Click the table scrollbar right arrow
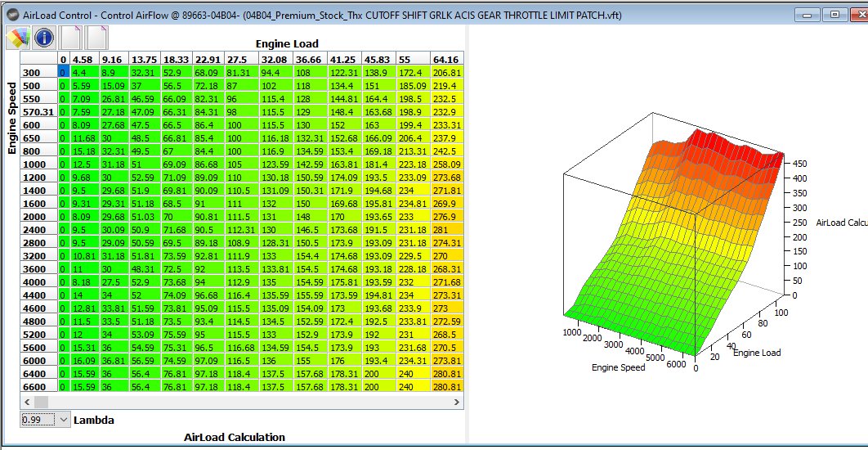This screenshot has height=450, width=868. pyautogui.click(x=456, y=402)
